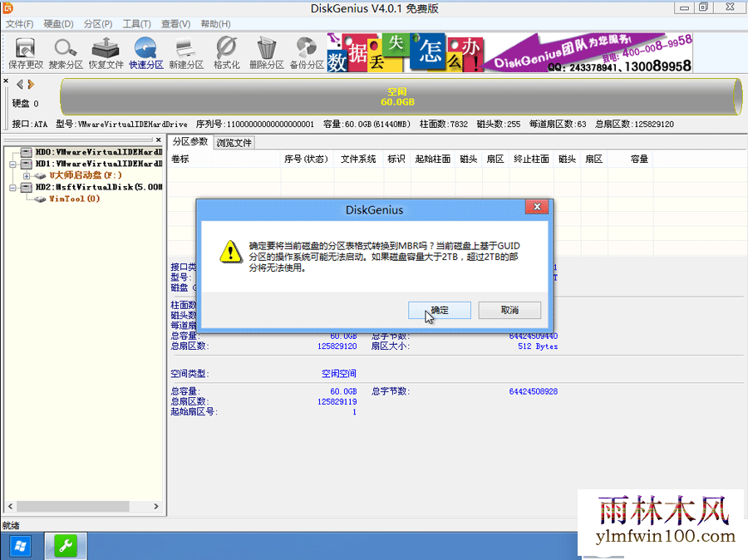748x560 pixels.
Task: Open the 分区(P) menu
Action: tap(98, 24)
